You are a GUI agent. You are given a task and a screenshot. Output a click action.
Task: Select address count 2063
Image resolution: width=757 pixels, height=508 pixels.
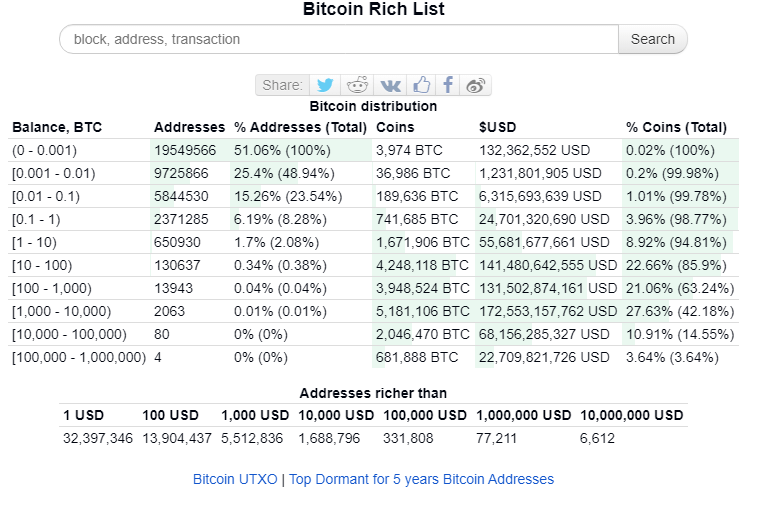point(169,311)
